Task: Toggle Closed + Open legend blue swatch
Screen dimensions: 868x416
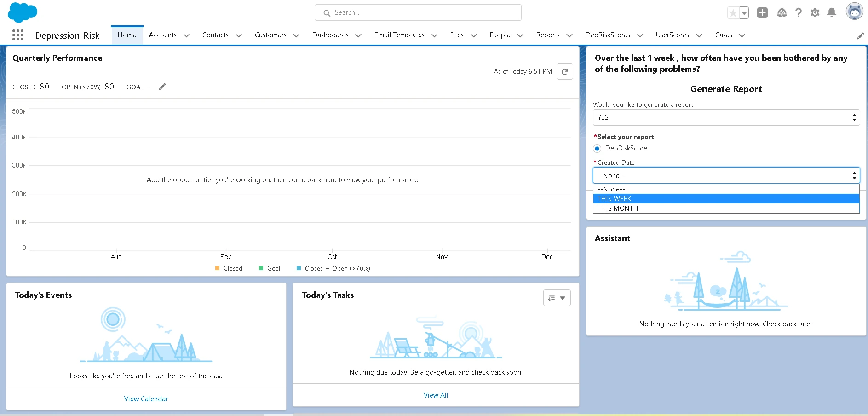Action: [299, 268]
